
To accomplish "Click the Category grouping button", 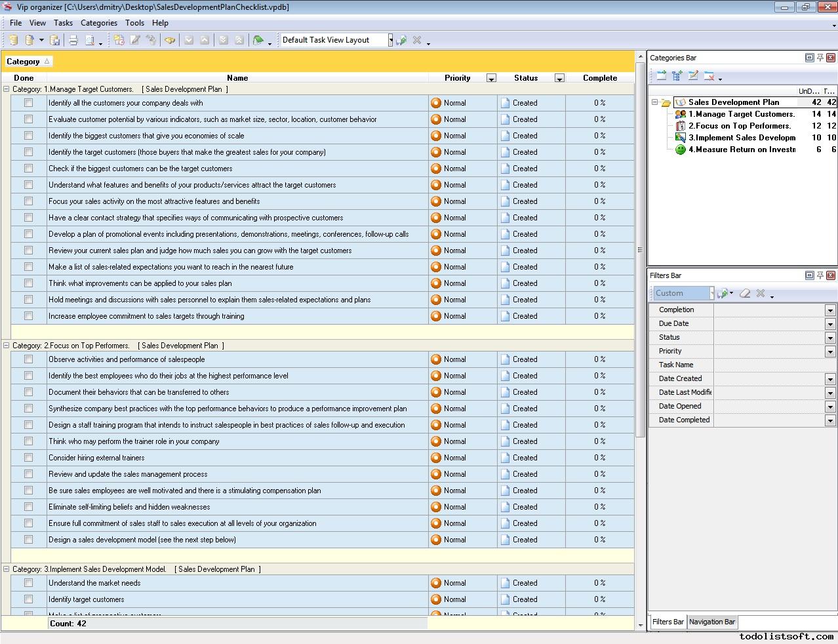I will point(28,62).
